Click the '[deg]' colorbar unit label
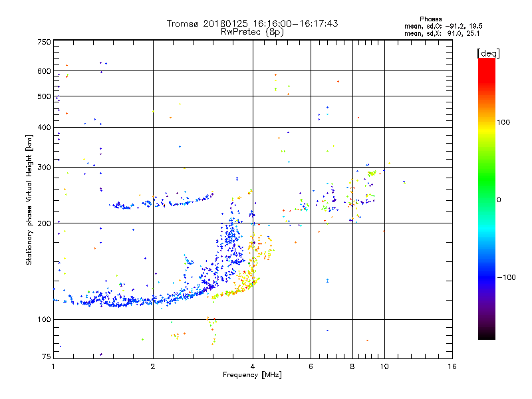 click(488, 53)
